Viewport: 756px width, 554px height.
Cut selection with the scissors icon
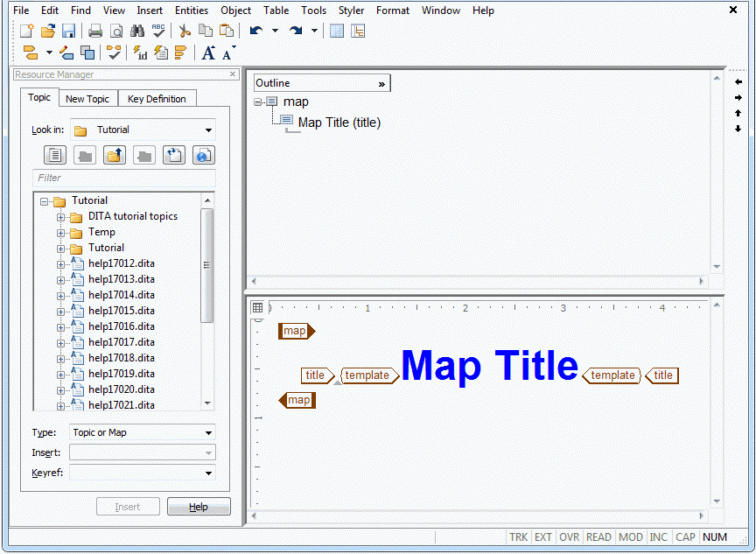[185, 32]
